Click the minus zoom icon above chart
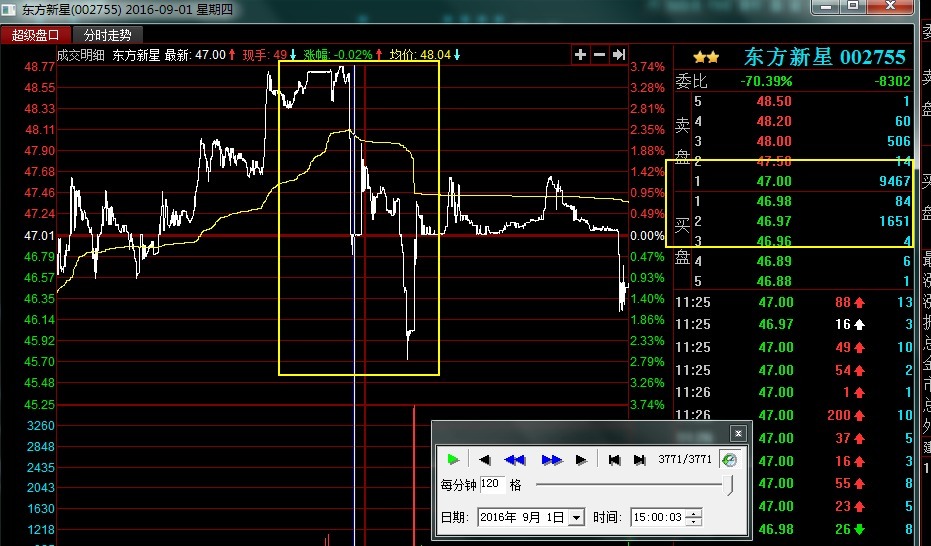The width and height of the screenshot is (931, 546). 600,54
